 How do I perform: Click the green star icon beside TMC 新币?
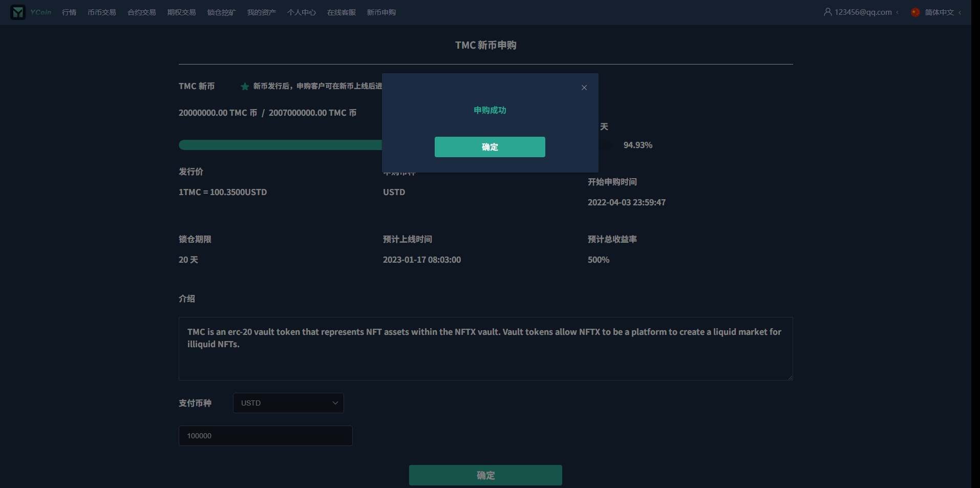click(245, 87)
